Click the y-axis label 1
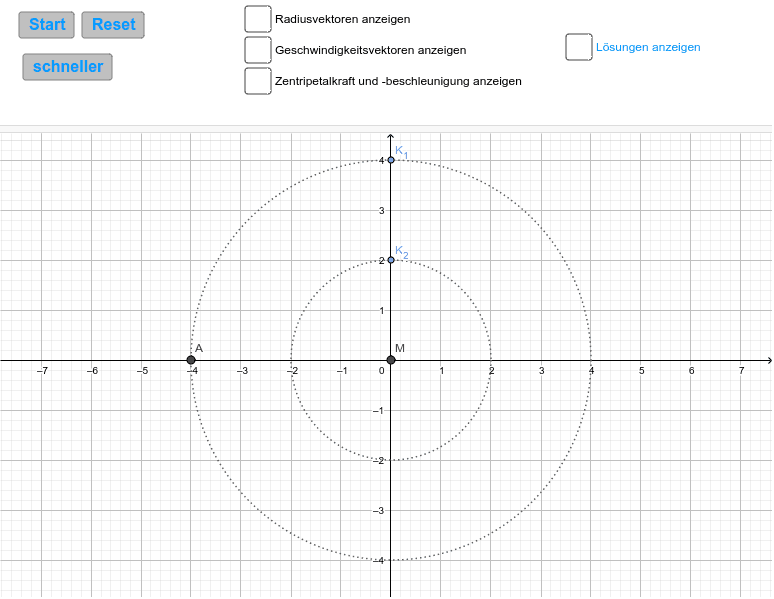The width and height of the screenshot is (774, 599). [x=382, y=311]
